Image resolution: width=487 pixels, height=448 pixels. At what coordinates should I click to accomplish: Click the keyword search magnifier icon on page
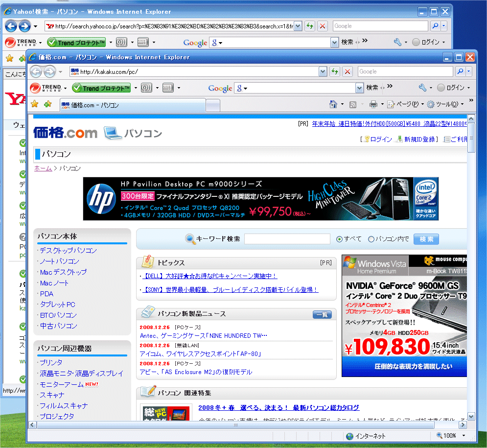[190, 239]
